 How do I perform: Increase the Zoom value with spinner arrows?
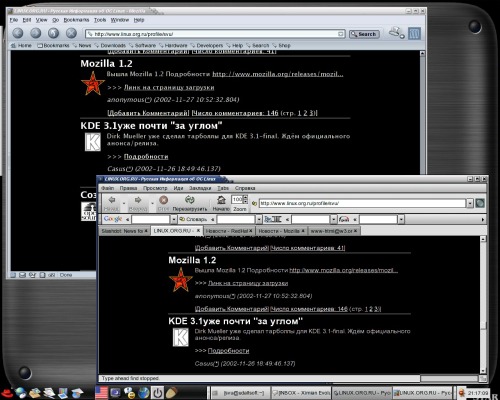point(246,198)
